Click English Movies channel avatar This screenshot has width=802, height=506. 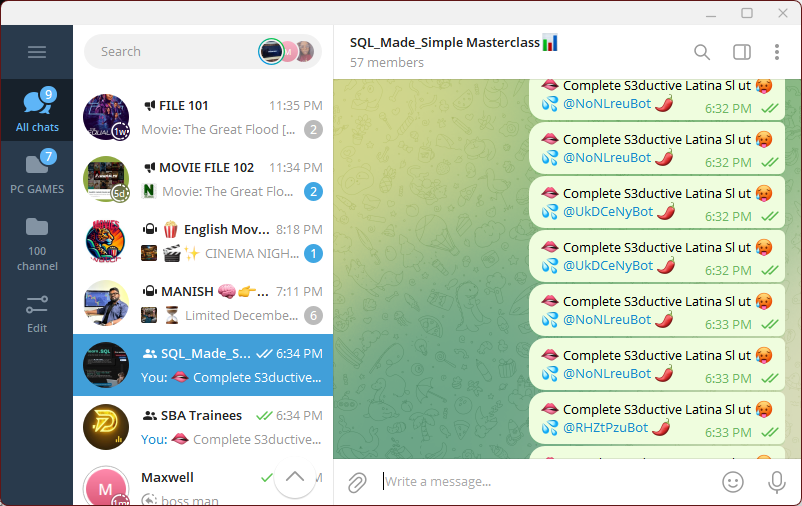106,241
